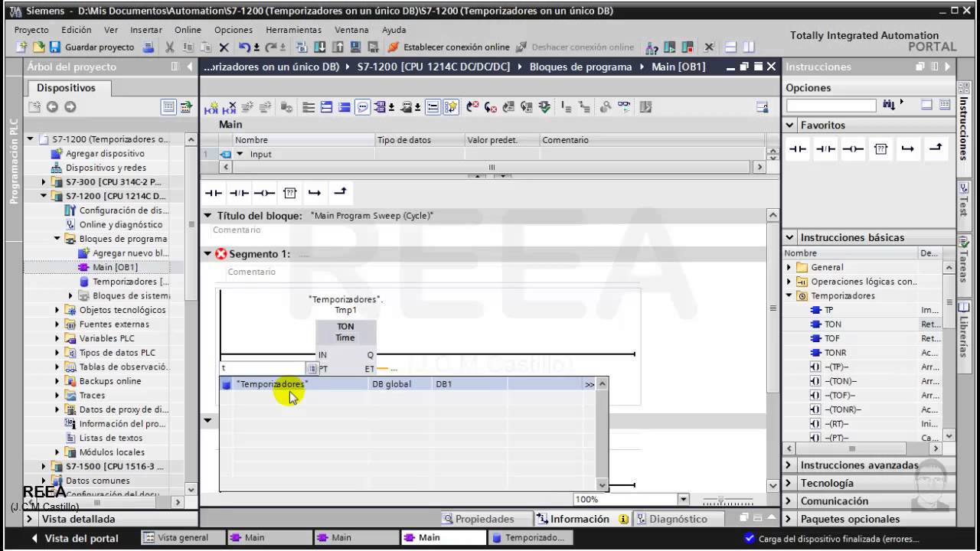Open the Edición menu
This screenshot has height=551, width=980.
(76, 30)
